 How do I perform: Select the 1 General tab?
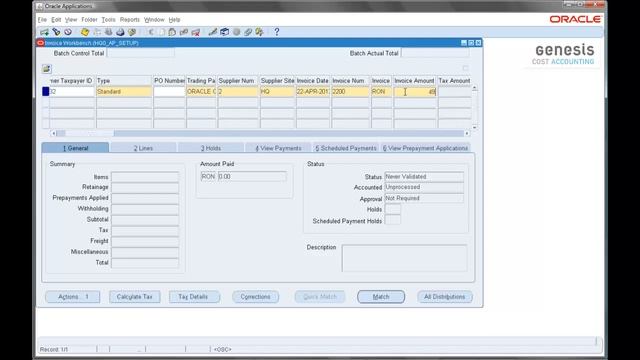click(x=76, y=148)
